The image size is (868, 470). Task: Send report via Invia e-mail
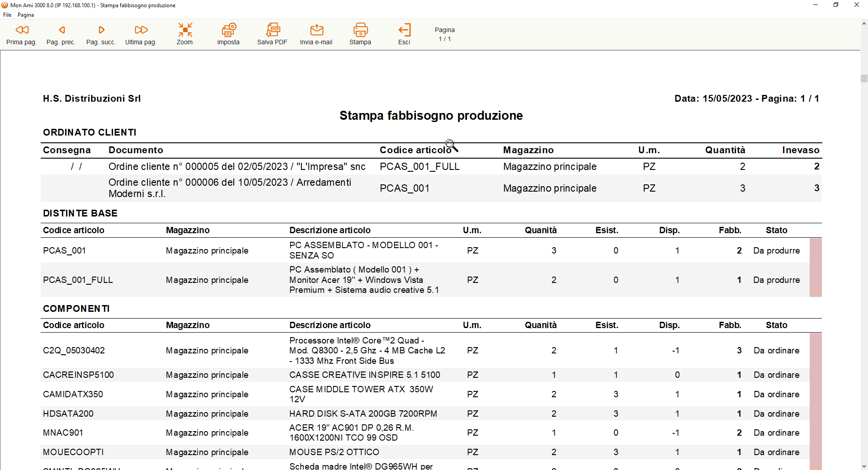coord(316,34)
